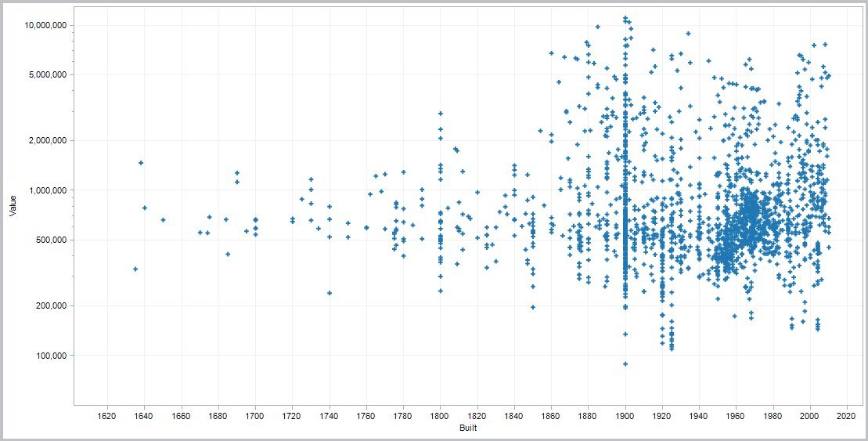Click the 1840 x-axis tick label

click(x=514, y=415)
